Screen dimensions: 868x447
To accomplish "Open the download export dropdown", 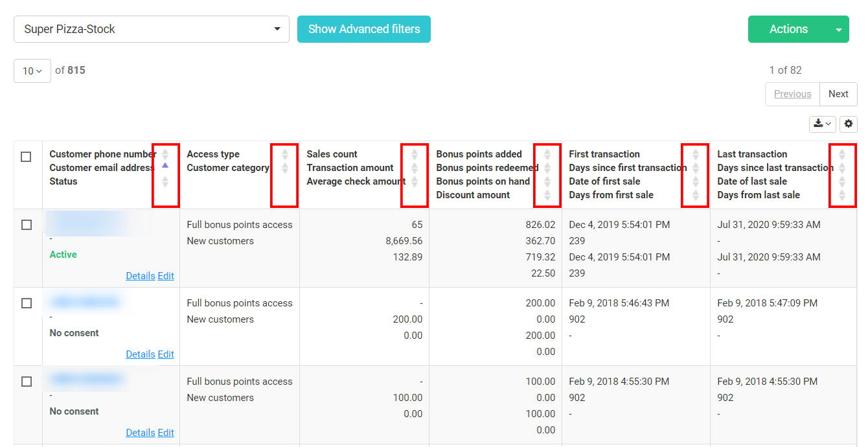I will (822, 124).
